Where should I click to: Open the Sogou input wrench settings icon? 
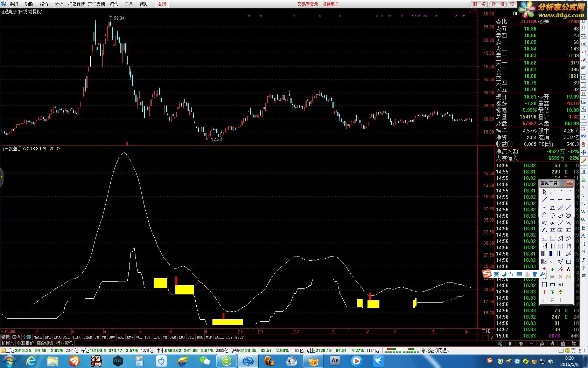coord(543,274)
